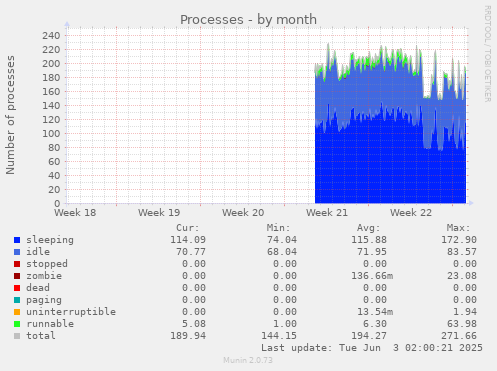The width and height of the screenshot is (497, 371).
Task: Click sleeping average value 115.88
Action: [x=369, y=240]
